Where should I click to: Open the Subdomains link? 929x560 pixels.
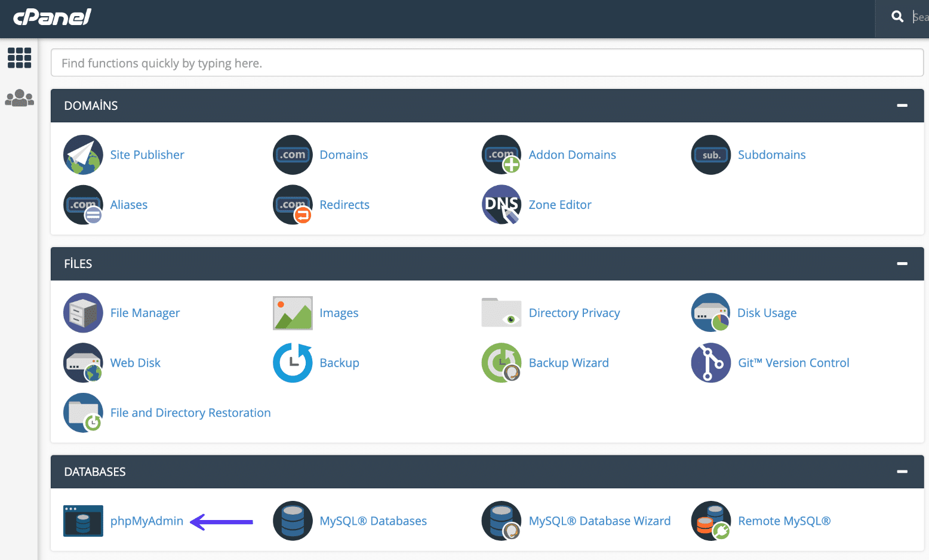772,155
